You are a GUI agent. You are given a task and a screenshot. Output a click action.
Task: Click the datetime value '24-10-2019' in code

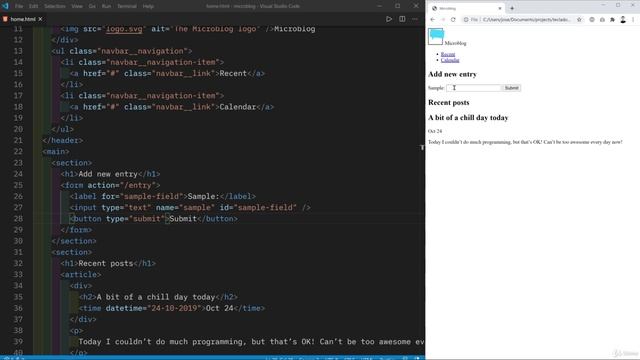[174, 308]
